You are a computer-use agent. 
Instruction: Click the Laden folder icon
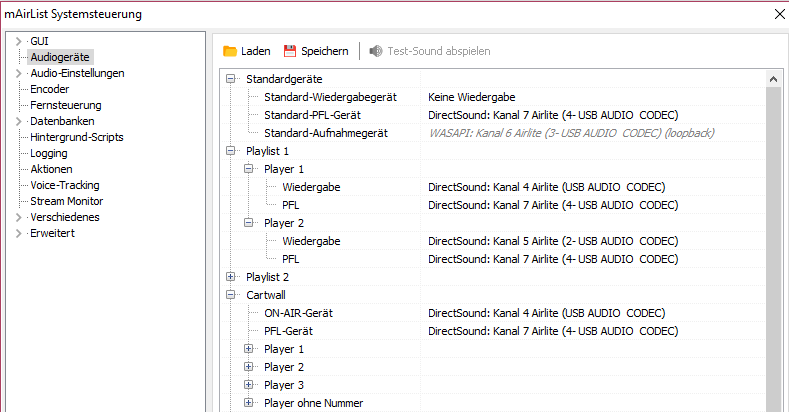coord(230,51)
